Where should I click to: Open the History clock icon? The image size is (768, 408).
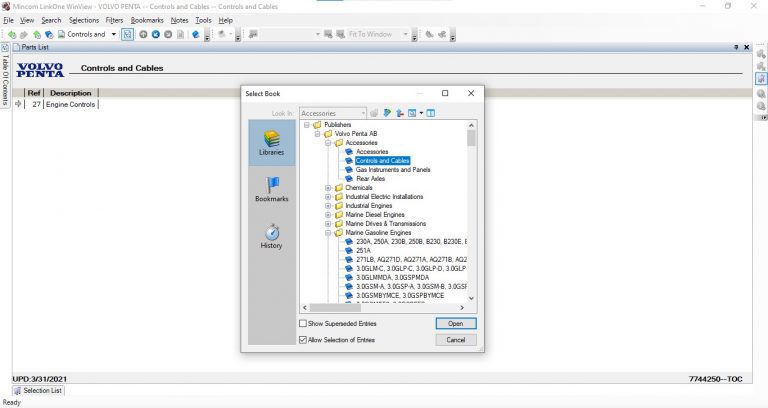[x=272, y=232]
